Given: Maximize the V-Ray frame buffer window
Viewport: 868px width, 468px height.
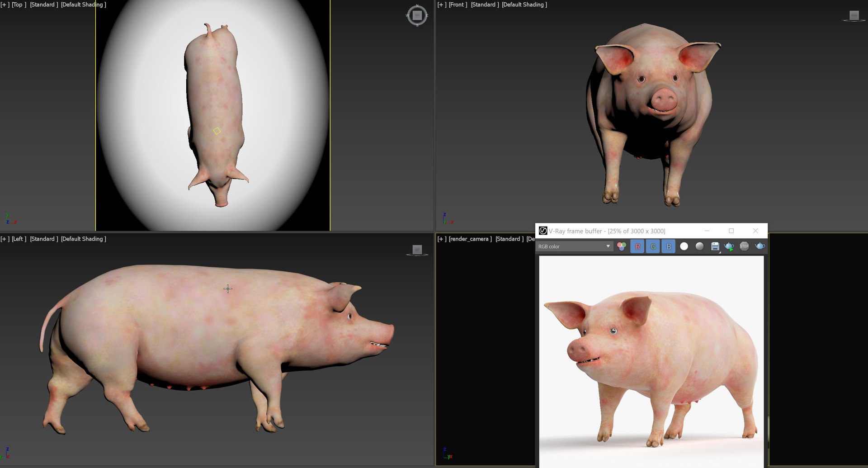Looking at the screenshot, I should pos(731,231).
